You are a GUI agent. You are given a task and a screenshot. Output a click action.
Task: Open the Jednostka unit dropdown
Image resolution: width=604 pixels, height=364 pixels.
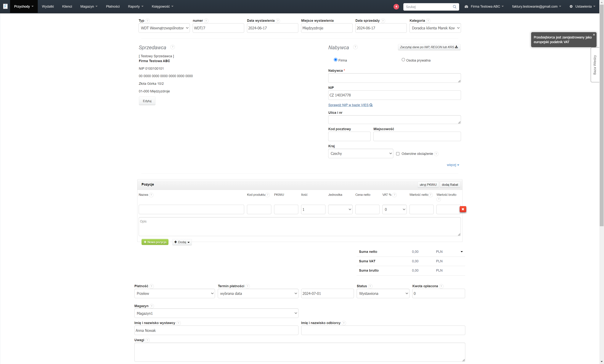(340, 209)
